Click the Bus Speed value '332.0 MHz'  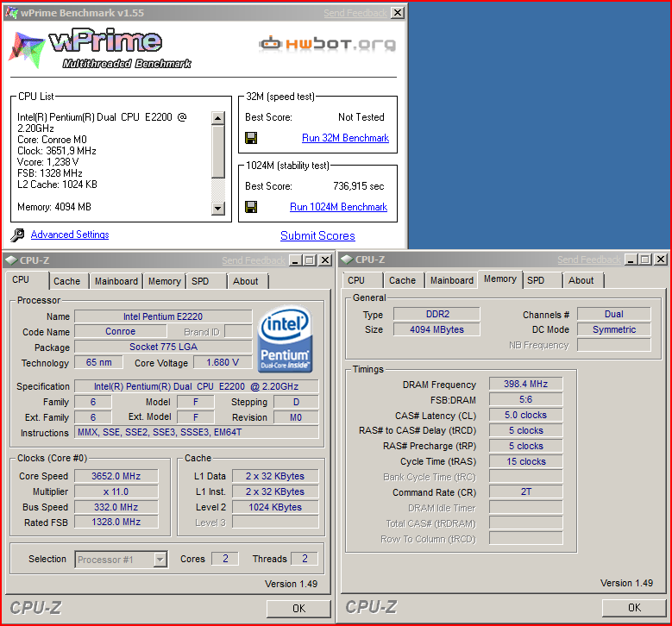(116, 507)
